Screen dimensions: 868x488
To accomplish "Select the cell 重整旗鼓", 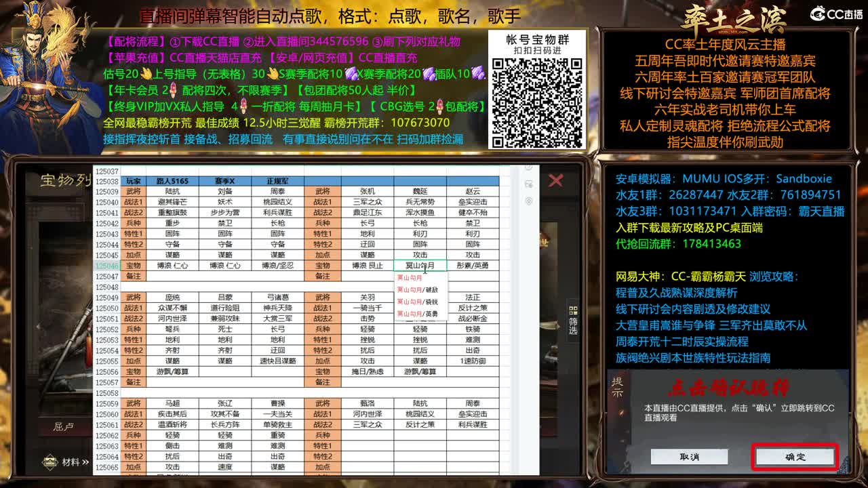I will [x=172, y=213].
